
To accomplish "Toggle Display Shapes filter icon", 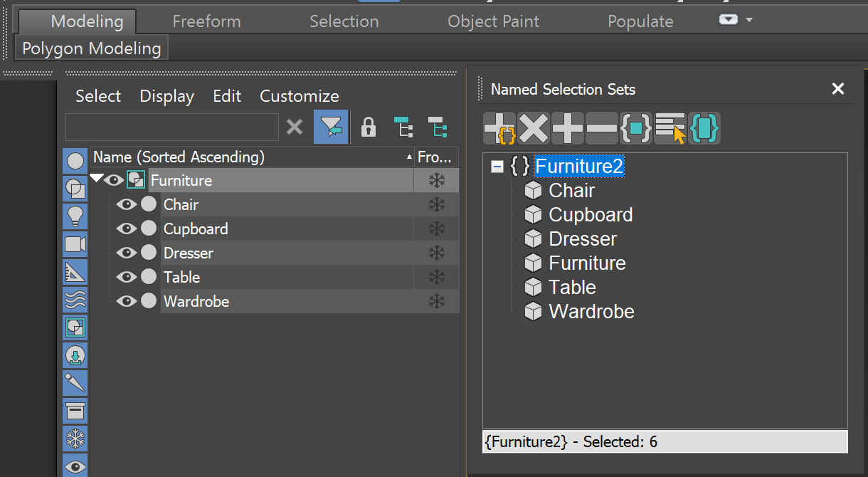I will click(75, 189).
